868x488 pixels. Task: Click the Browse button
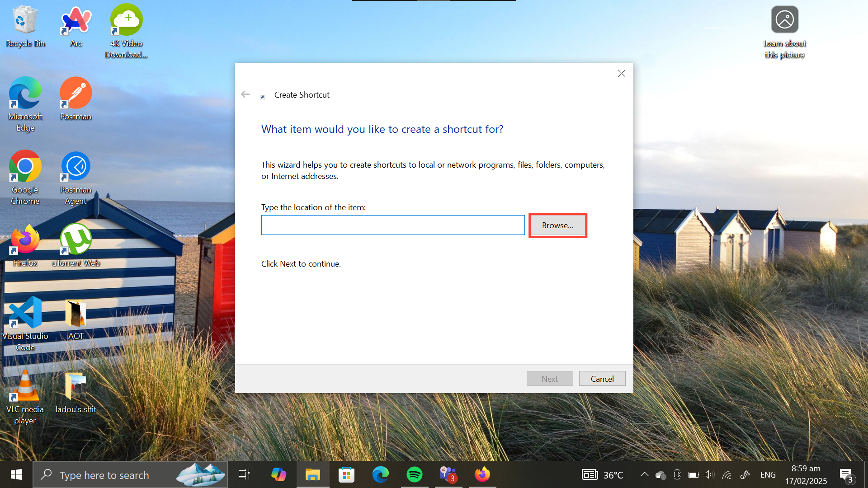click(557, 225)
